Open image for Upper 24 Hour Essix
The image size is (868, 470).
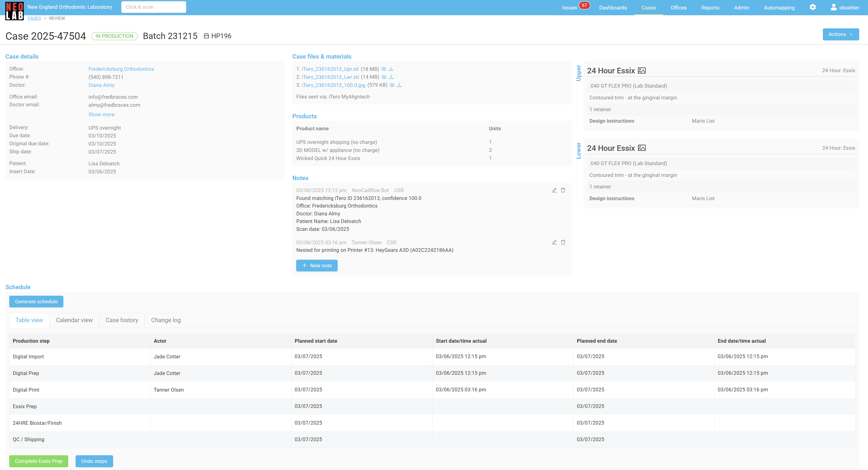click(x=642, y=71)
